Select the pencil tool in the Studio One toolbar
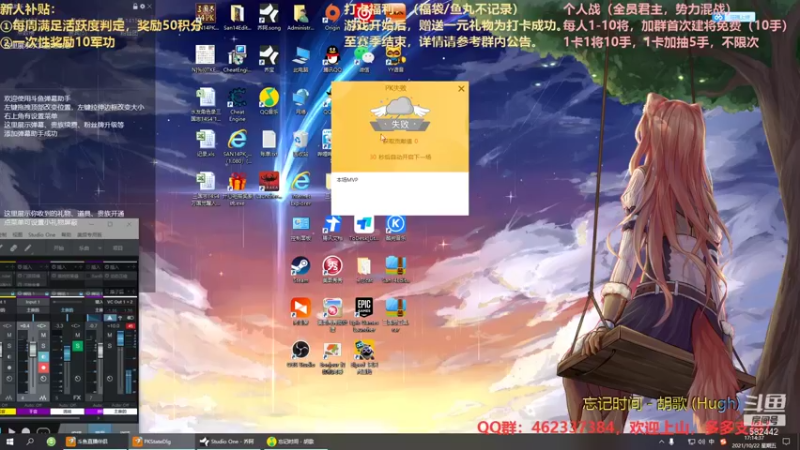 (28, 248)
